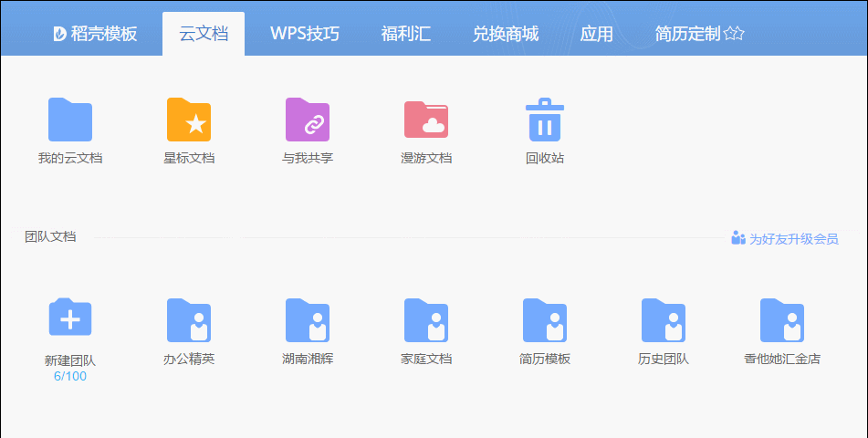Open the 简历定制 tab
The image size is (868, 438).
click(699, 35)
